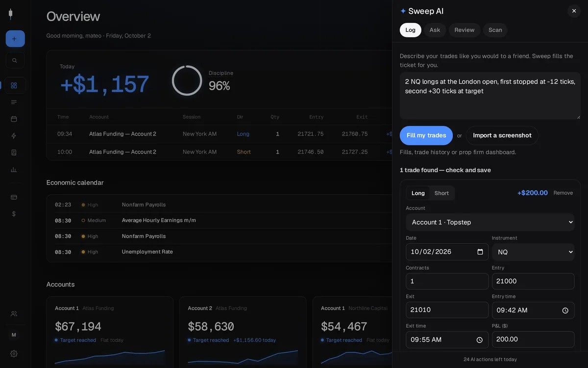
Task: Open the journal notebook icon in sidebar
Action: click(14, 153)
